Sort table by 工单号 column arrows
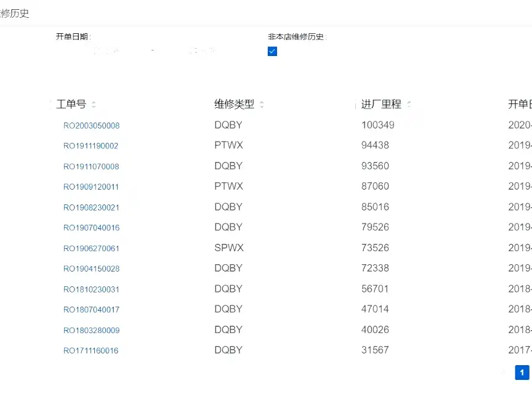 [94, 105]
